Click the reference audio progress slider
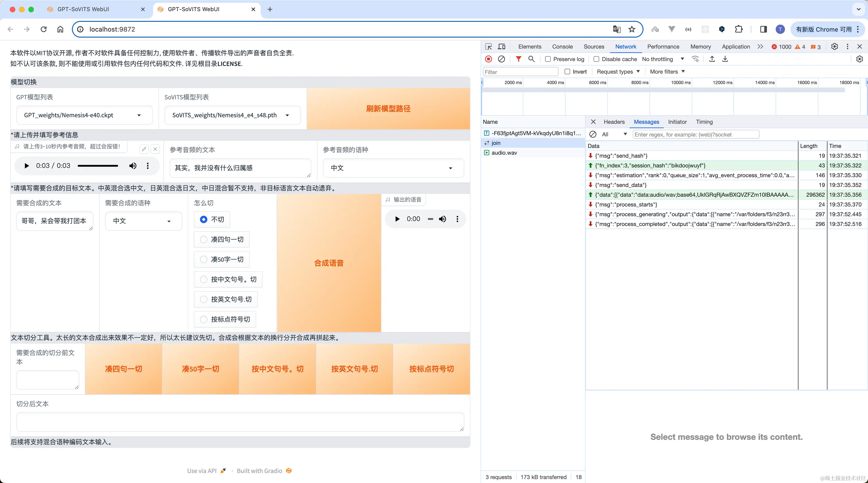Image resolution: width=868 pixels, height=483 pixels. [x=98, y=166]
